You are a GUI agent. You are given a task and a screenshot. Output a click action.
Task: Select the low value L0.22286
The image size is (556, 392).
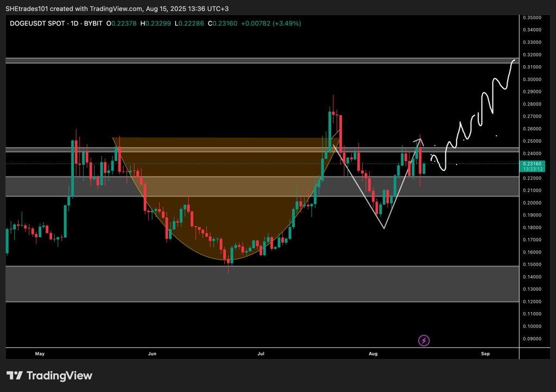[189, 23]
